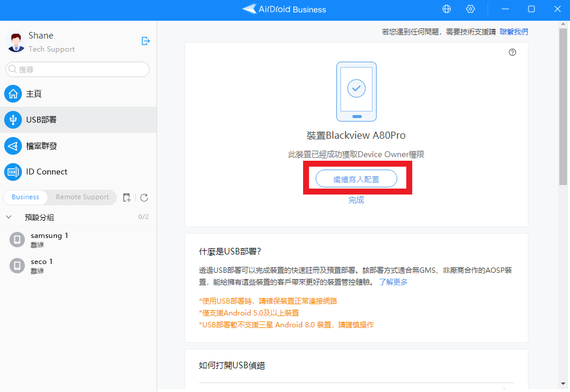Image resolution: width=570 pixels, height=392 pixels.
Task: Select the samsung 1 device
Action: pos(78,240)
